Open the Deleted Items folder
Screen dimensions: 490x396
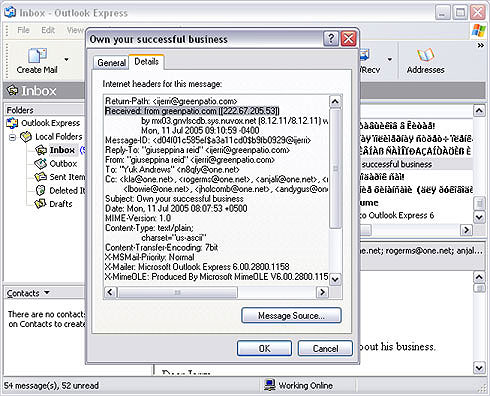click(x=67, y=190)
